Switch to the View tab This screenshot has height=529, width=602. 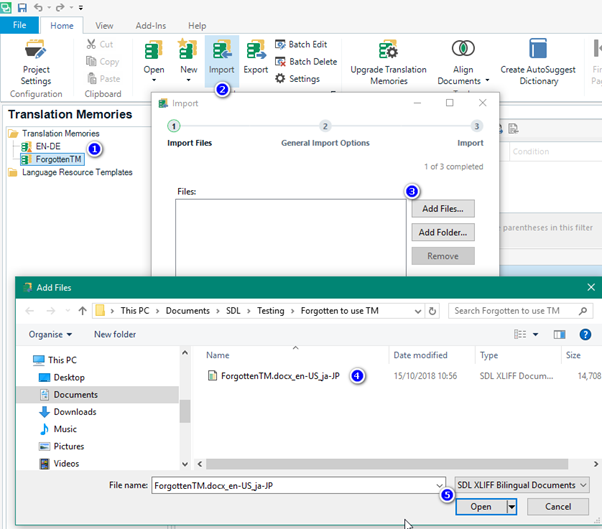coord(104,26)
